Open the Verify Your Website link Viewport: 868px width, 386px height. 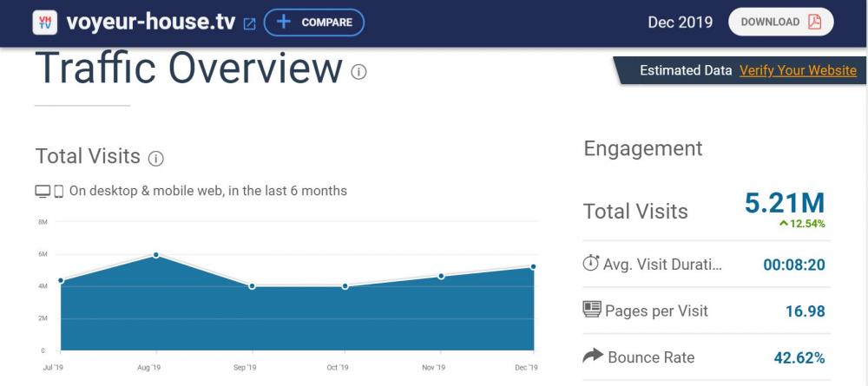tap(798, 71)
